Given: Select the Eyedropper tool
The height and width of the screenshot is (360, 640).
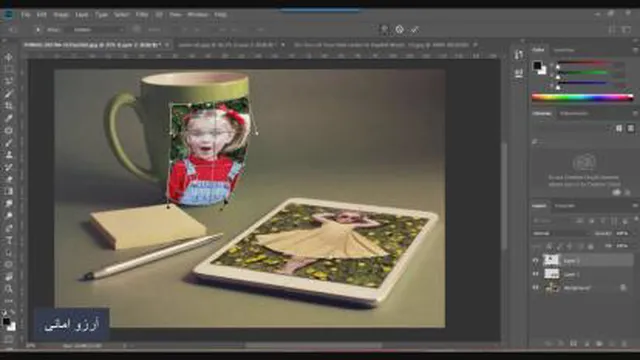Looking at the screenshot, I should 9,118.
